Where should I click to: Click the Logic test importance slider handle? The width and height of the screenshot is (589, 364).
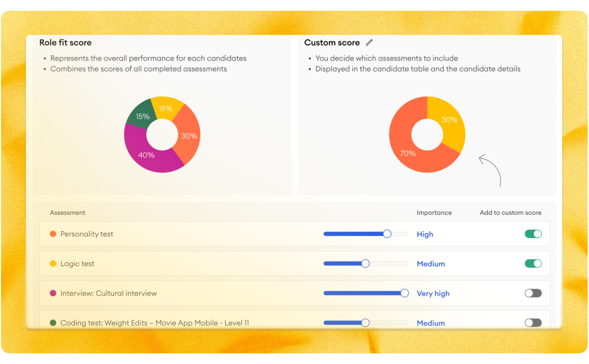click(x=365, y=263)
